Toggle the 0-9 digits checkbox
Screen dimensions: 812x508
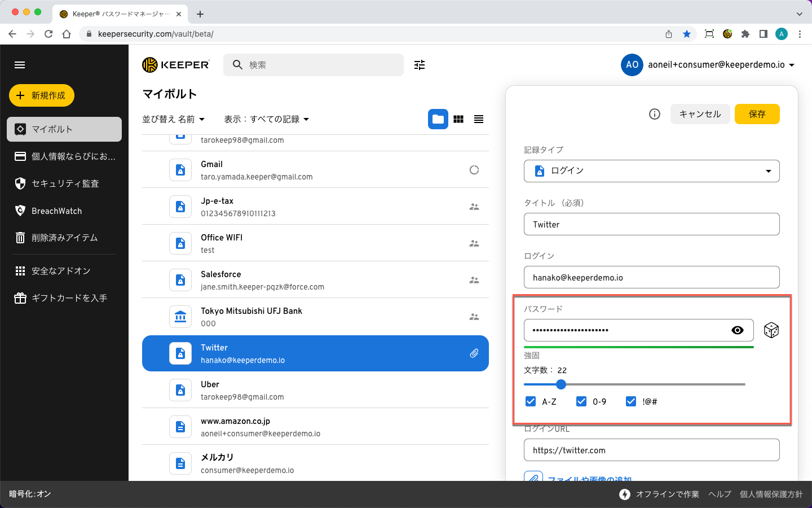tap(581, 401)
